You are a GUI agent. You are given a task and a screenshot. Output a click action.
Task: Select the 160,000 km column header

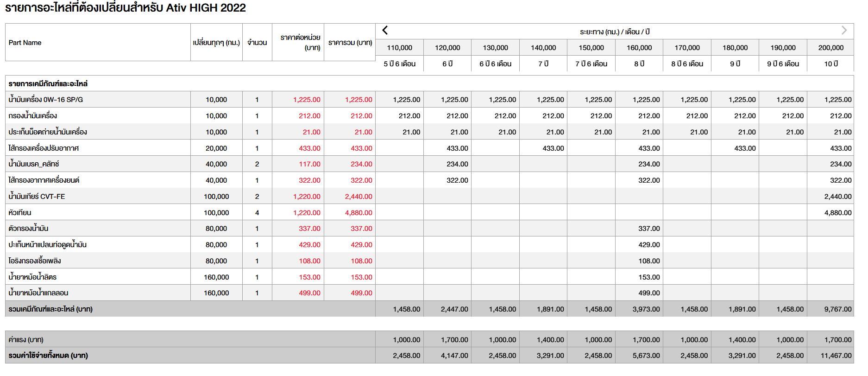click(639, 48)
